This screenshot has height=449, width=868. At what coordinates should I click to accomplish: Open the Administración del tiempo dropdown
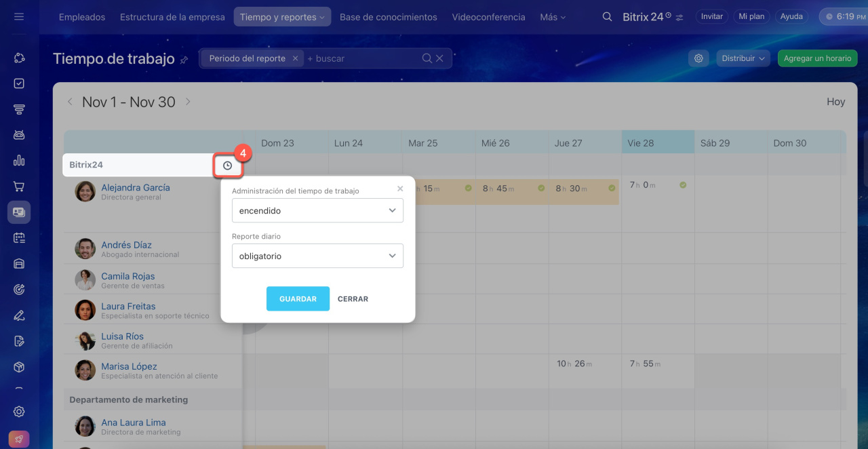click(317, 210)
